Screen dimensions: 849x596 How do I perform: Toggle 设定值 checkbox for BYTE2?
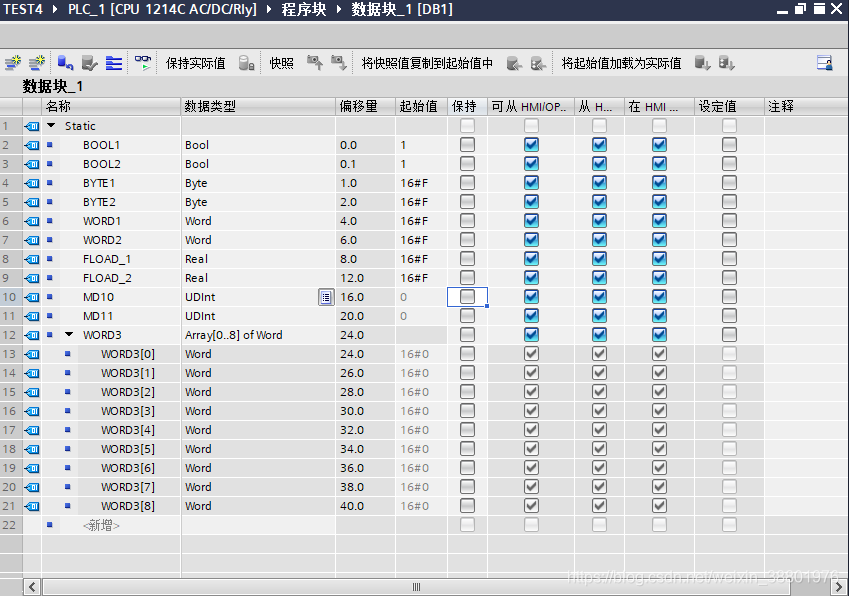click(x=729, y=201)
